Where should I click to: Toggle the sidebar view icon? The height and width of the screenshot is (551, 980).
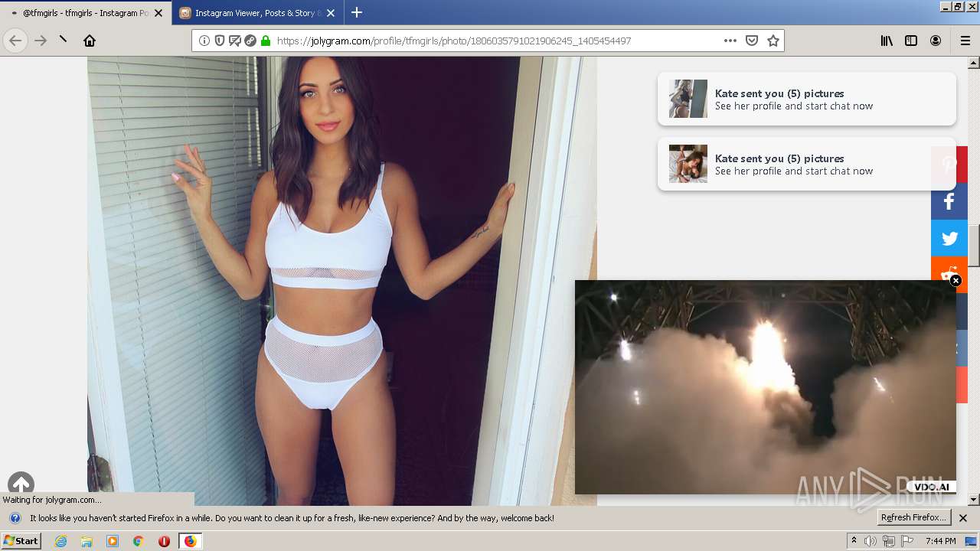[x=911, y=41]
